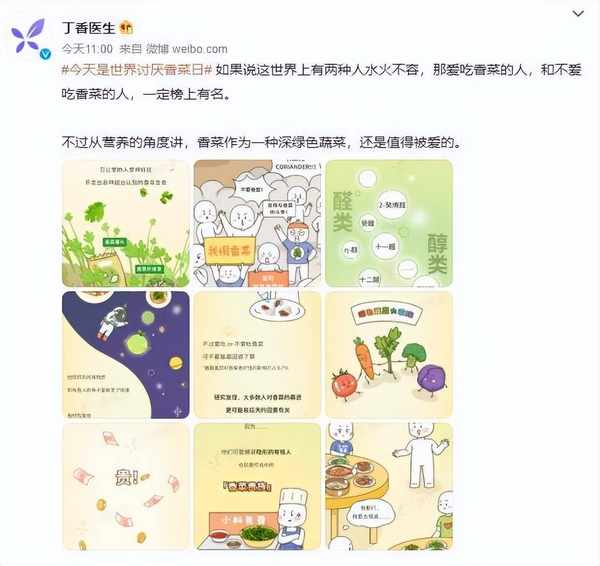Click the emoji badge beside 丁香医生 name
Image resolution: width=600 pixels, height=566 pixels.
126,28
